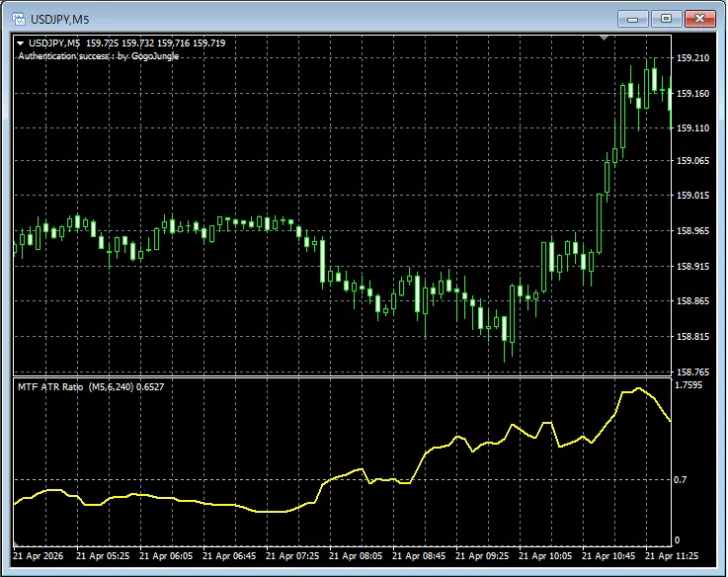Click the 21 Apr 08:05 time label
The height and width of the screenshot is (577, 728).
(356, 555)
